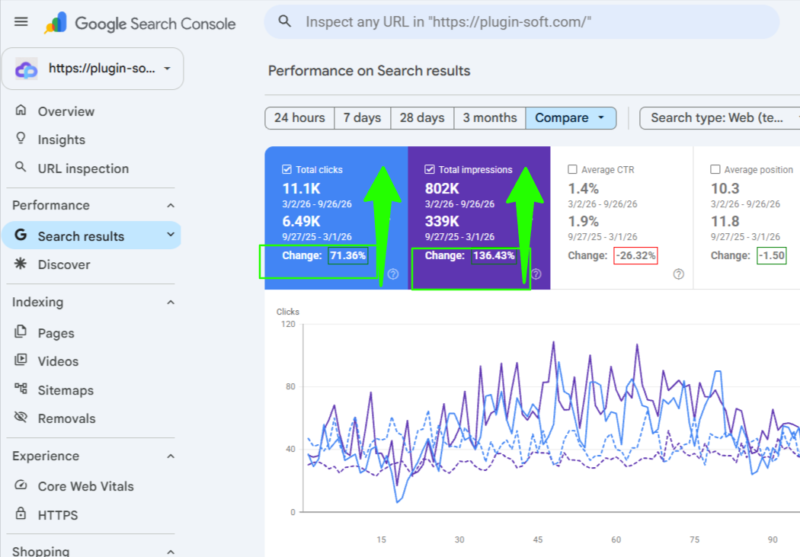800x557 pixels.
Task: Click the Performance on Search results heading
Action: [369, 70]
